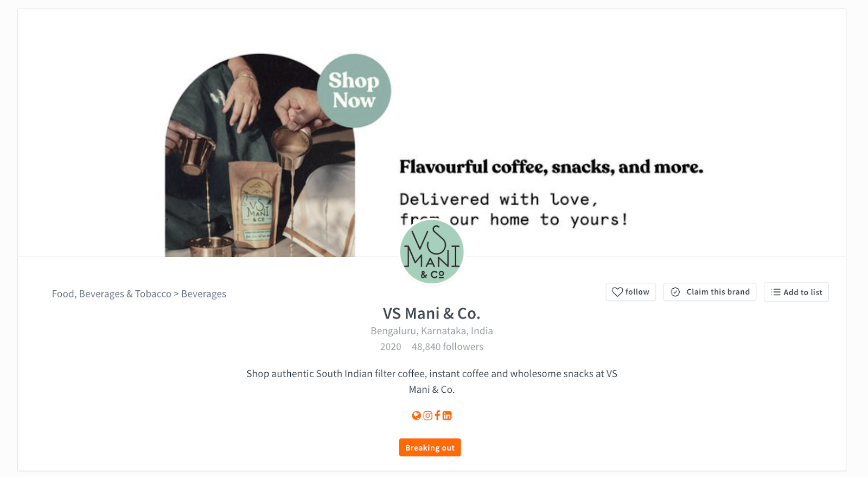Open the brand's LinkedIn page icon
The width and height of the screenshot is (868, 477).
click(447, 416)
